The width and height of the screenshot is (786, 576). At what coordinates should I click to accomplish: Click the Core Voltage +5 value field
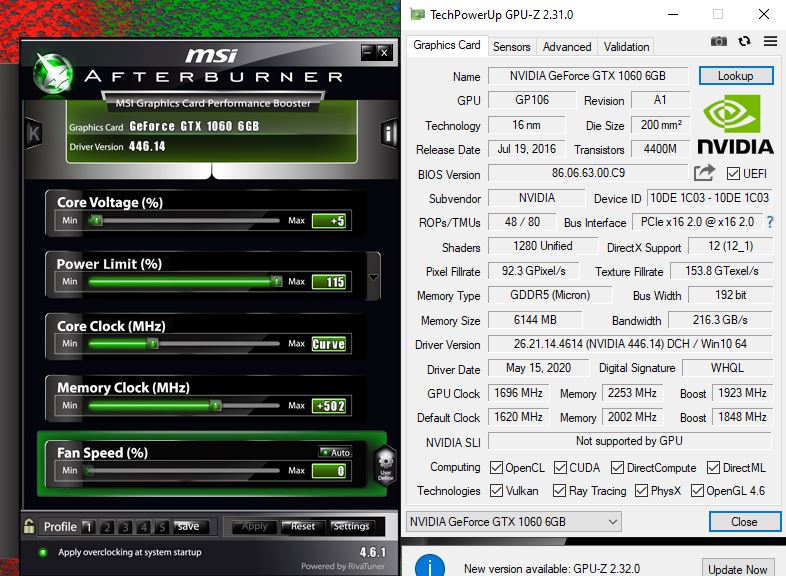329,221
